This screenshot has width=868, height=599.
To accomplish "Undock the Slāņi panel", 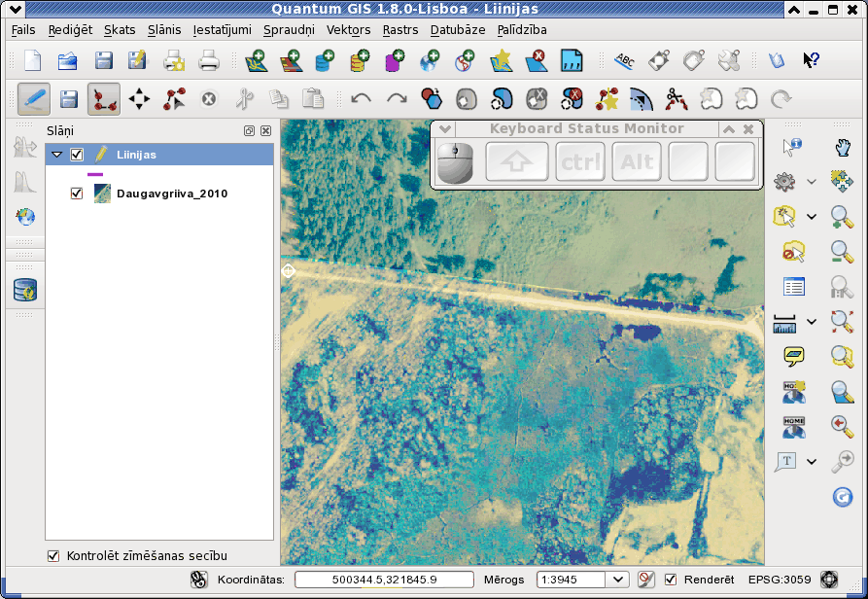I will tap(249, 130).
